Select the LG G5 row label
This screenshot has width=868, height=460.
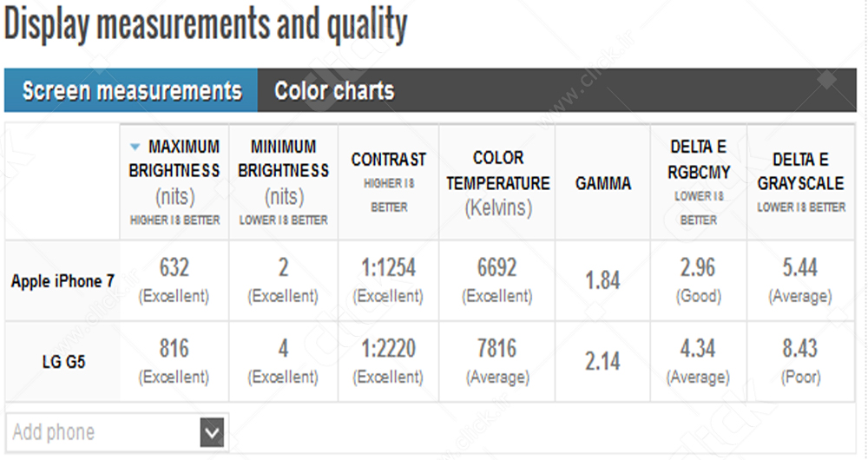coord(62,361)
